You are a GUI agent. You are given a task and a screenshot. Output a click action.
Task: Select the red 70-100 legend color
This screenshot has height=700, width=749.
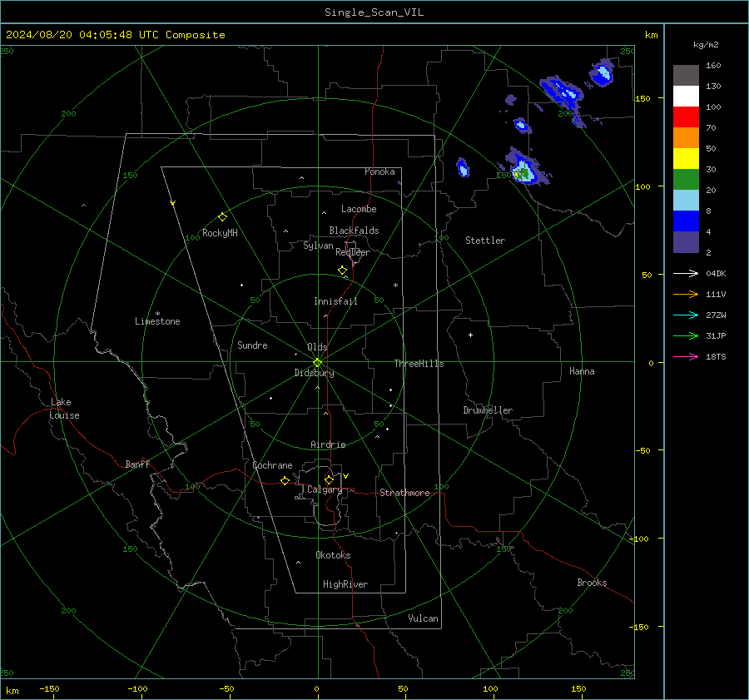[686, 117]
